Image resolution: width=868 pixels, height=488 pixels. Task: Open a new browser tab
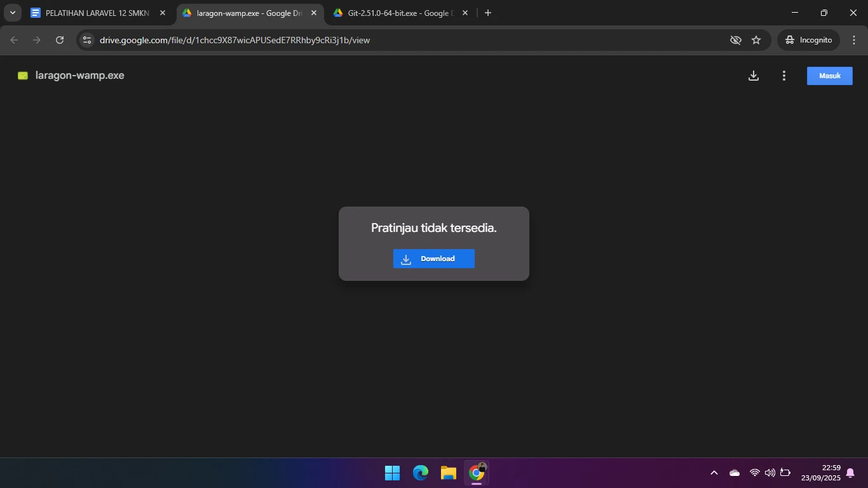pyautogui.click(x=488, y=13)
